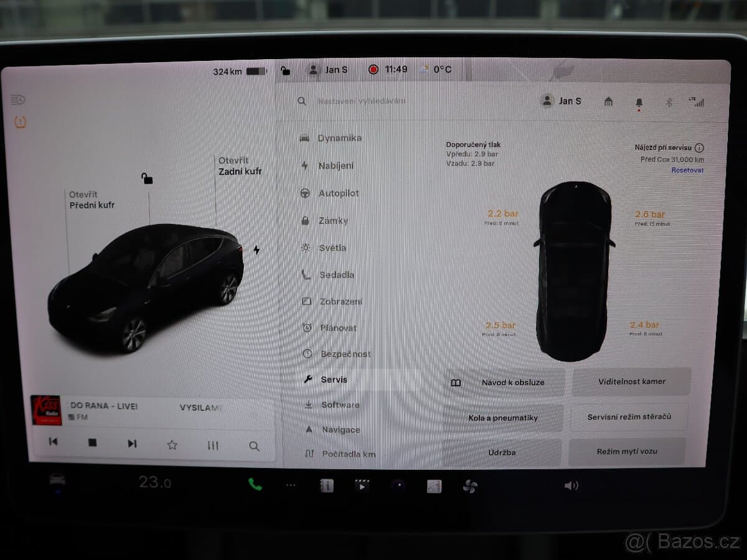The image size is (747, 560).
Task: Tap the weather 0°C indicator
Action: tap(436, 69)
